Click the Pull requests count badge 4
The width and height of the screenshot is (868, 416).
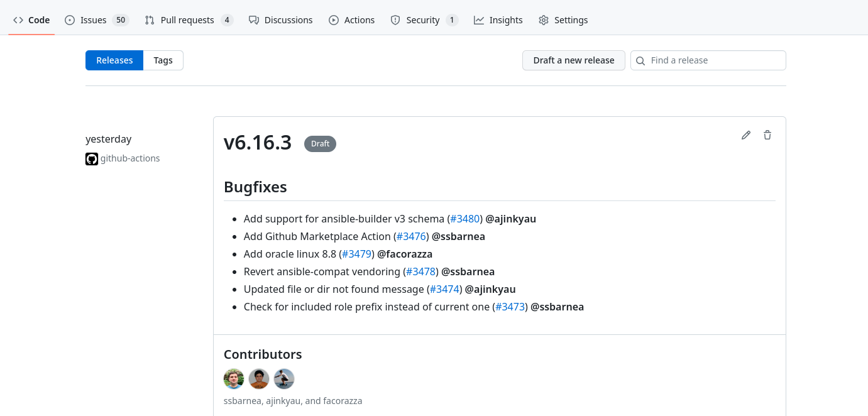(x=227, y=20)
